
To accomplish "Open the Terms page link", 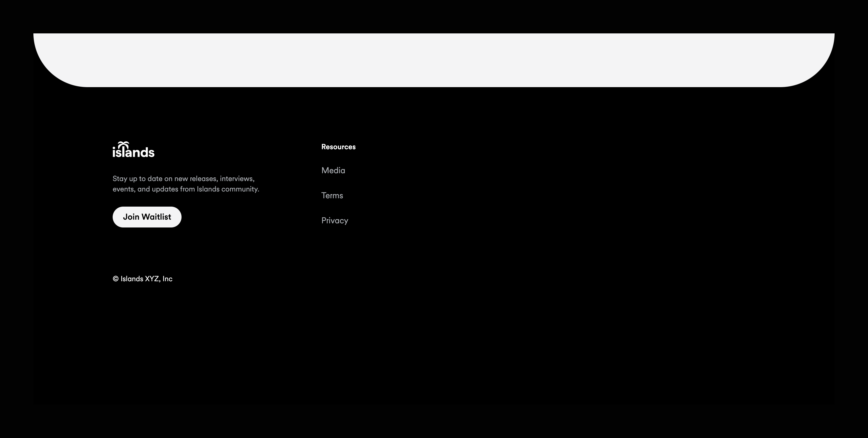I will (332, 196).
